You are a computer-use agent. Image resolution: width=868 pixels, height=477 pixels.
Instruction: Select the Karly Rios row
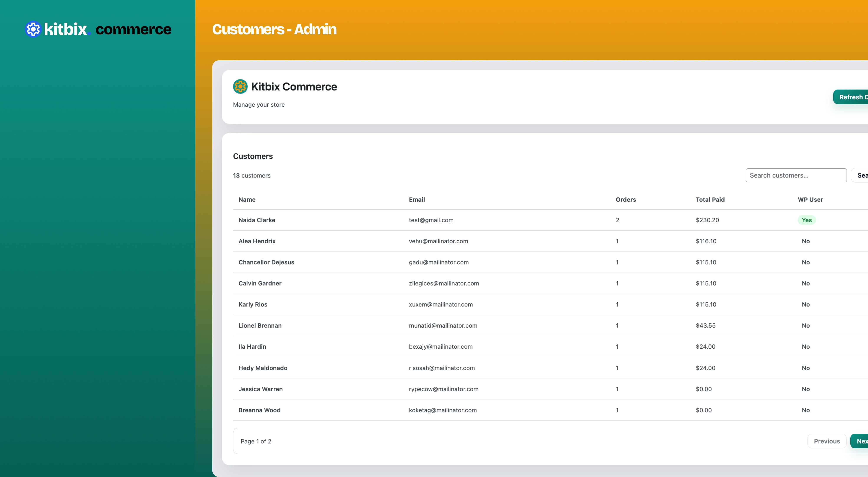click(253, 304)
